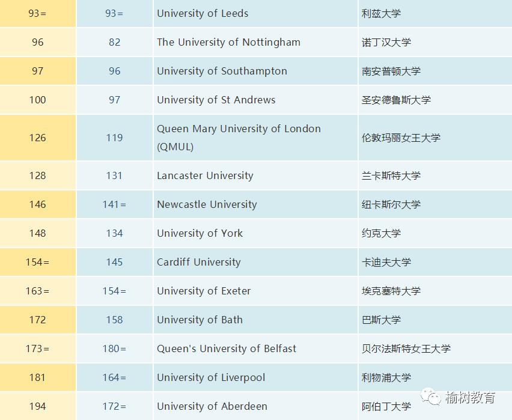Select the Chinese name 伦敦玛丽女王大学
This screenshot has width=512, height=420.
pyautogui.click(x=401, y=138)
